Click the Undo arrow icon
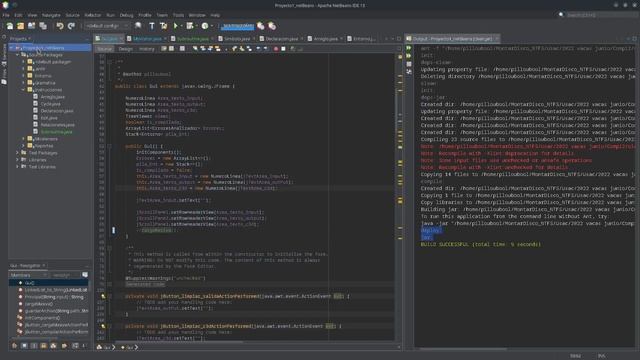This screenshot has width=640, height=360. click(60, 26)
